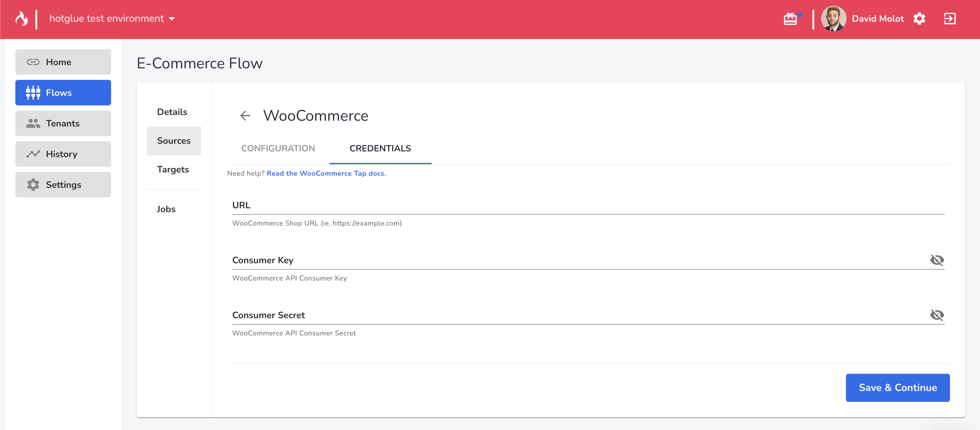Open Settings in the sidebar

[x=63, y=185]
